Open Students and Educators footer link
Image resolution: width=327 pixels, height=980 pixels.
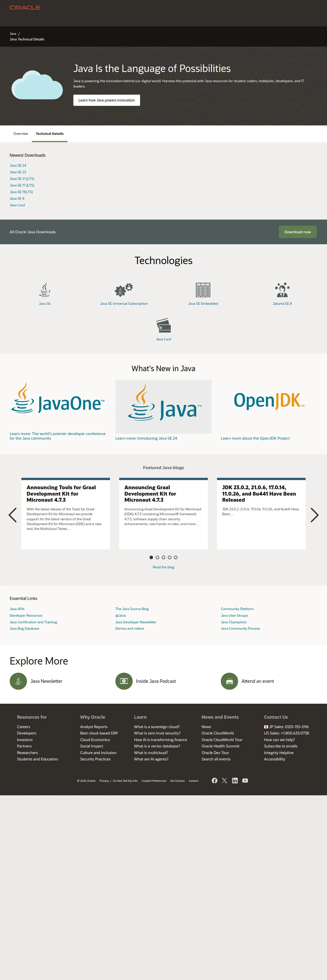coord(37,759)
